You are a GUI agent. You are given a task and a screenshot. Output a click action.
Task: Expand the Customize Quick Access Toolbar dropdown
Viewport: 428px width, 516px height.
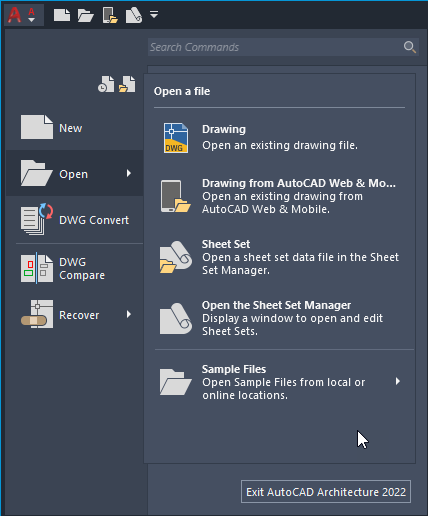pos(154,15)
